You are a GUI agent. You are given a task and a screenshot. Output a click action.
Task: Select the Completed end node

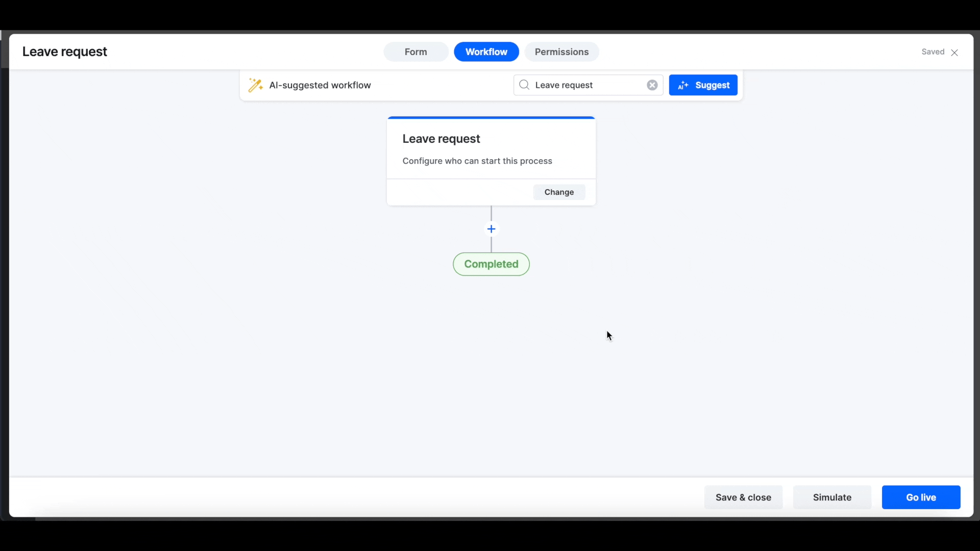[x=491, y=264]
